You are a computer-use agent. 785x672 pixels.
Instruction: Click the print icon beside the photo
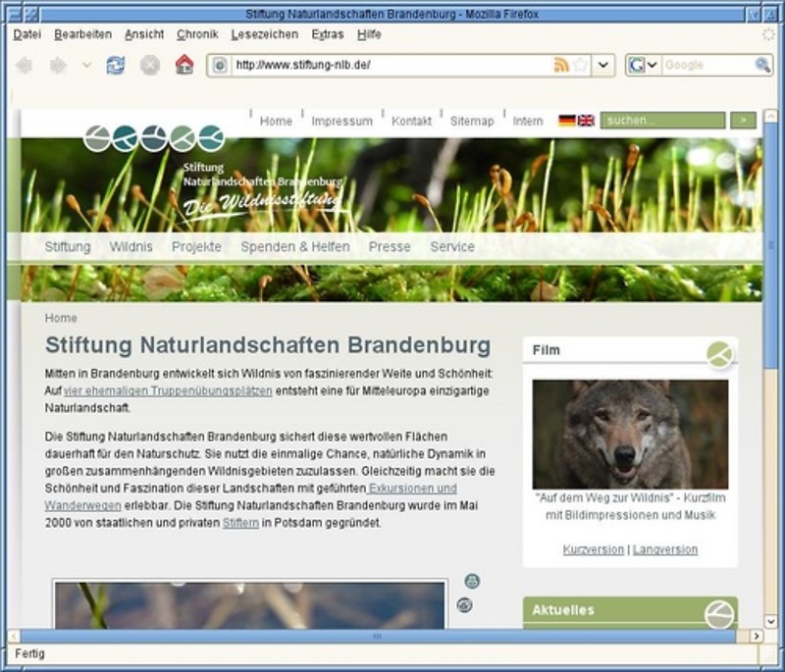472,581
